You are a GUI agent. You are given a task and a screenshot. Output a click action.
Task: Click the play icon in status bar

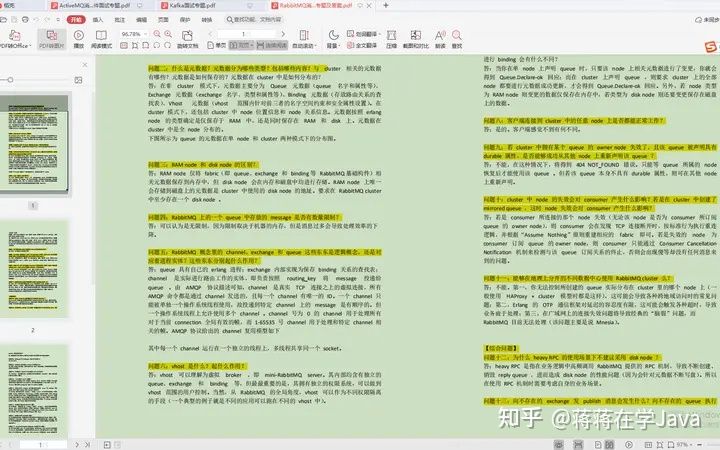click(x=629, y=444)
